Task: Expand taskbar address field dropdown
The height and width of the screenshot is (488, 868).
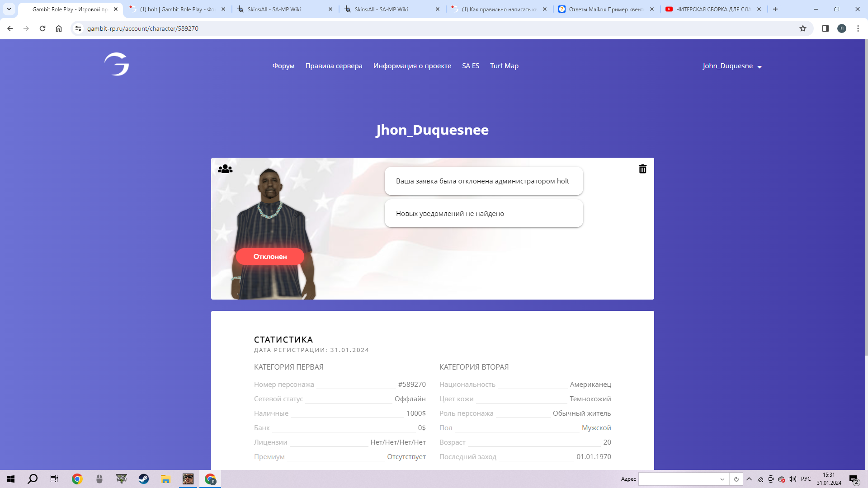Action: [x=722, y=479]
